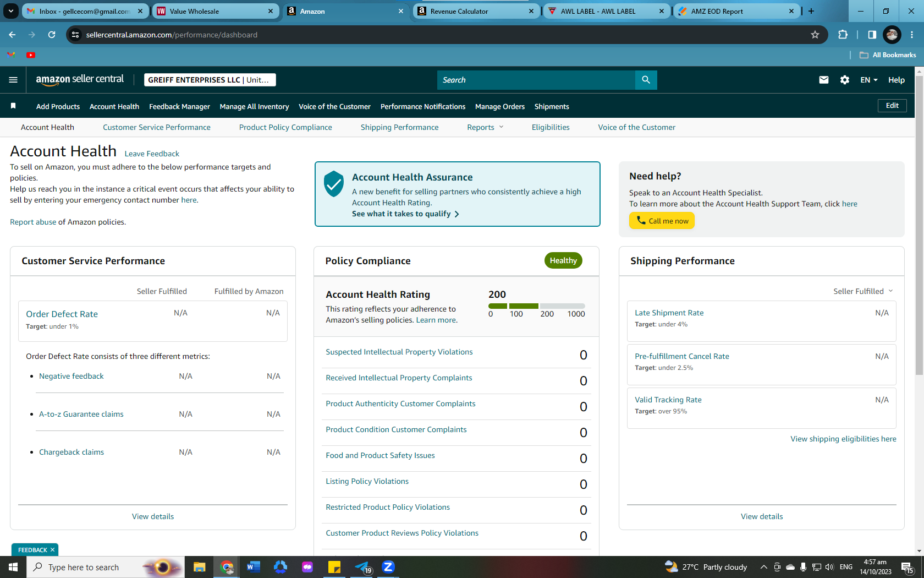This screenshot has width=924, height=578.
Task: Switch to the Revenue Calculator tab
Action: coord(476,11)
